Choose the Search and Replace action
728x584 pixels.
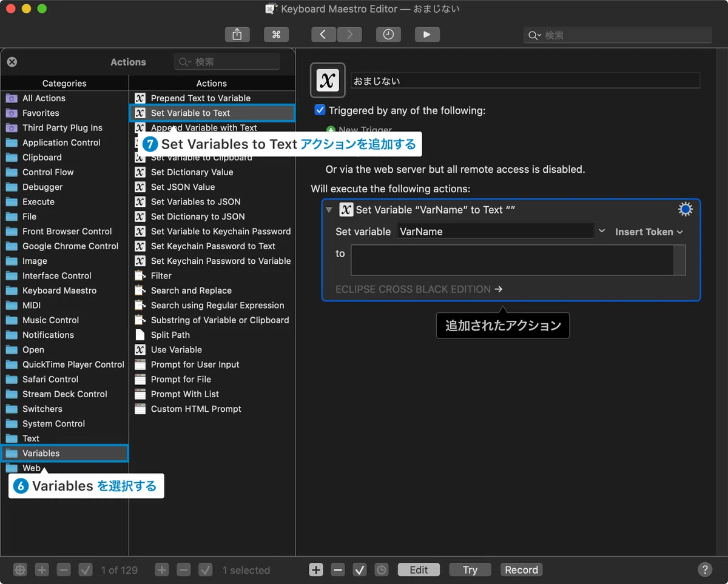click(212, 290)
